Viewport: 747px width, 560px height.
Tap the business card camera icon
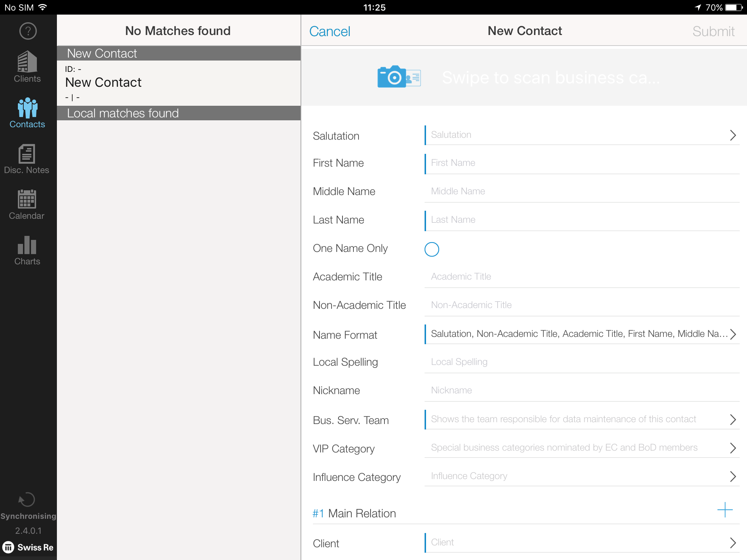coord(399,77)
